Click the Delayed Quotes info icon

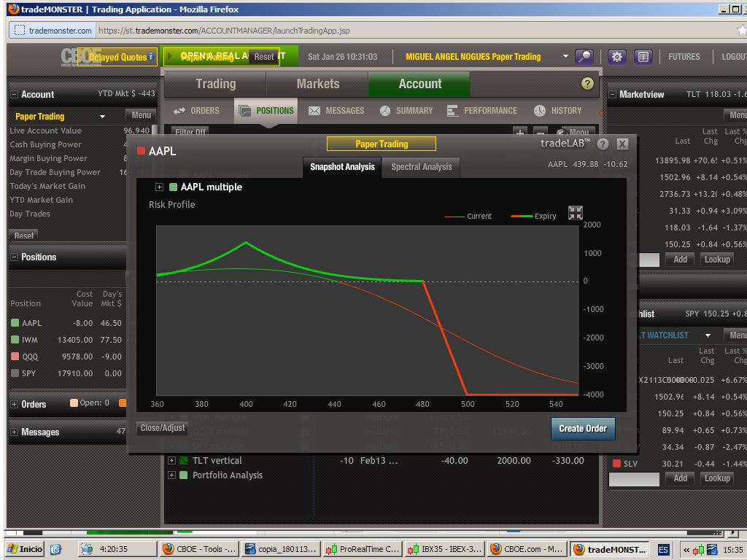pos(151,56)
